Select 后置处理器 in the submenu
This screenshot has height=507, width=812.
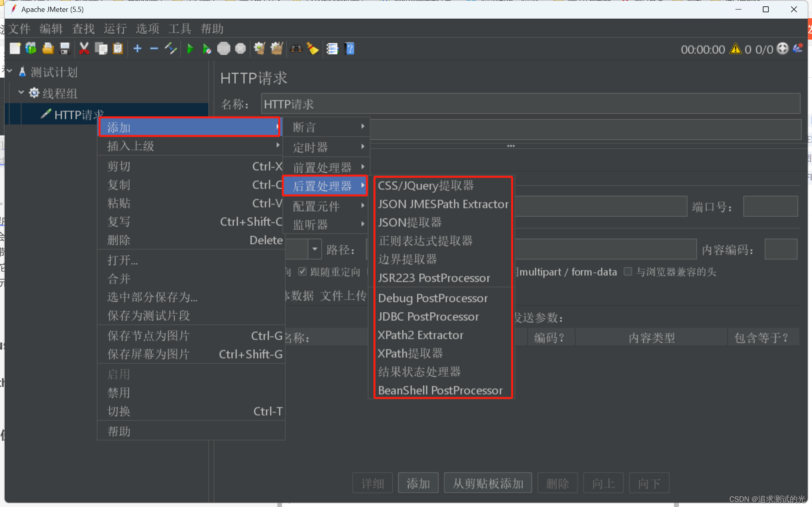[x=325, y=186]
